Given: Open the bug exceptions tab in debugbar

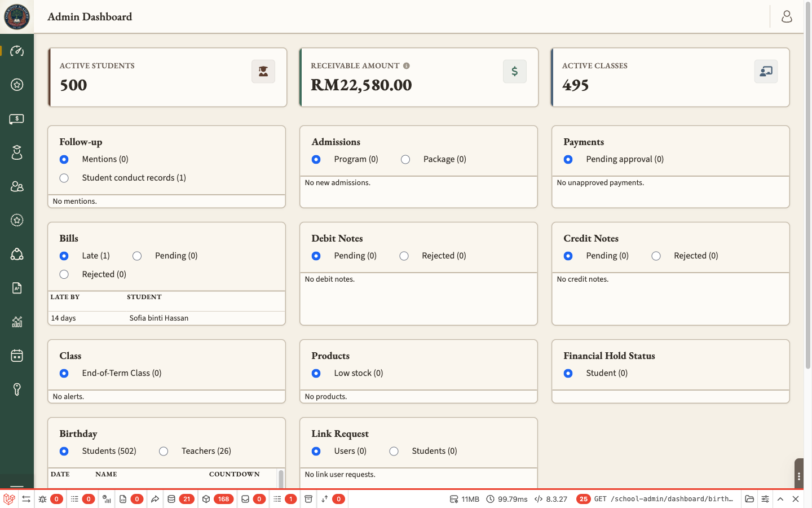Looking at the screenshot, I should [50, 499].
